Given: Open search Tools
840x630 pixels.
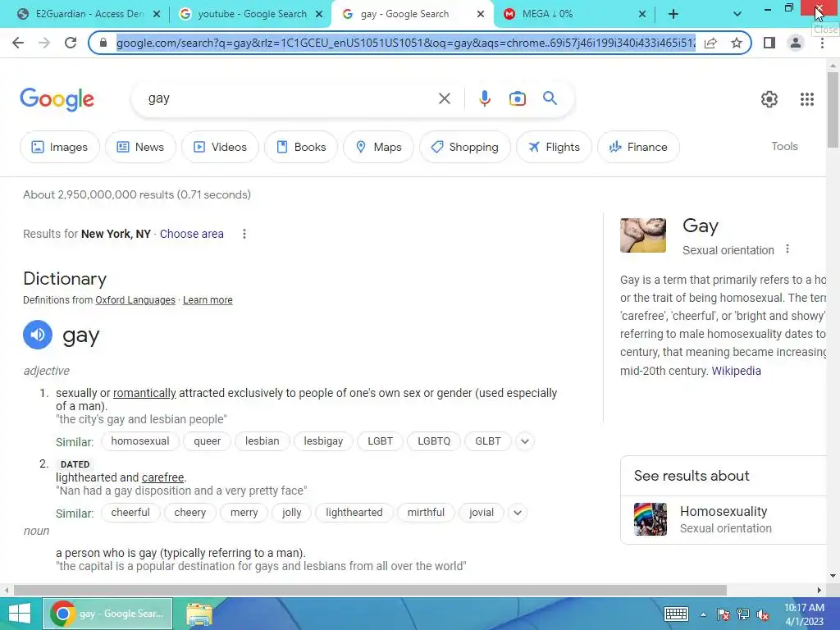Looking at the screenshot, I should [x=784, y=146].
